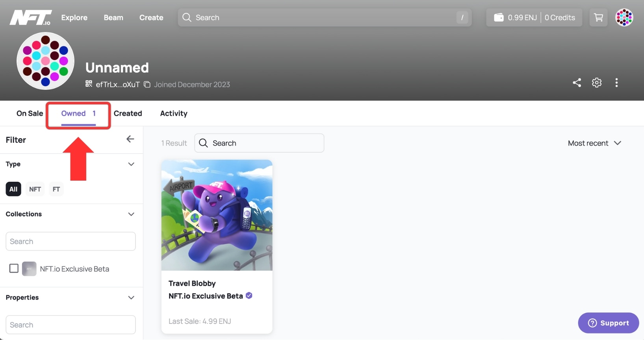The image size is (644, 340).
Task: Open the shopping cart
Action: [598, 17]
